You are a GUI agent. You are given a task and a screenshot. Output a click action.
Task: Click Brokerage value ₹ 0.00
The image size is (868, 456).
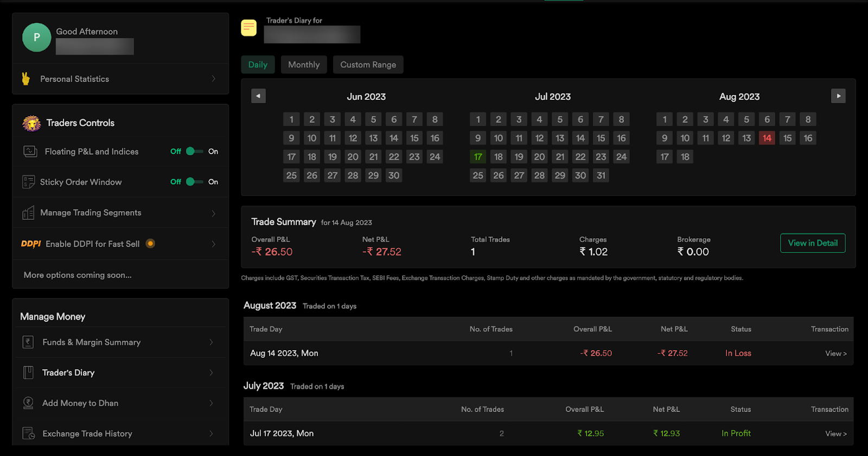693,252
